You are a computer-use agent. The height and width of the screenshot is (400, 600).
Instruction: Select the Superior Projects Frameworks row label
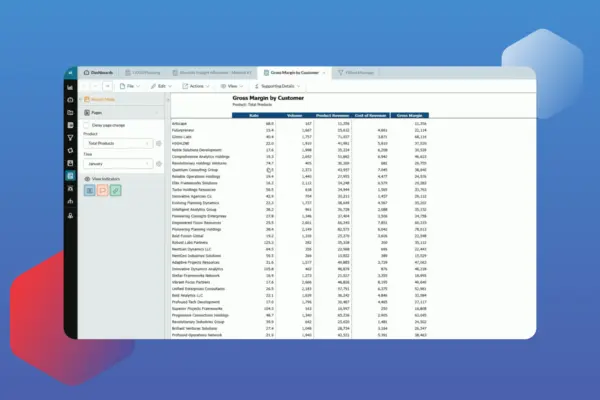[197, 309]
